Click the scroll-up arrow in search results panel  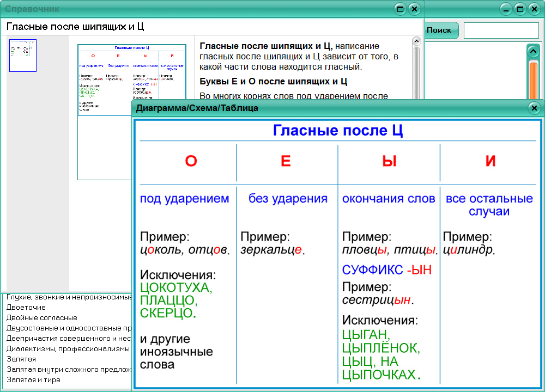534,50
